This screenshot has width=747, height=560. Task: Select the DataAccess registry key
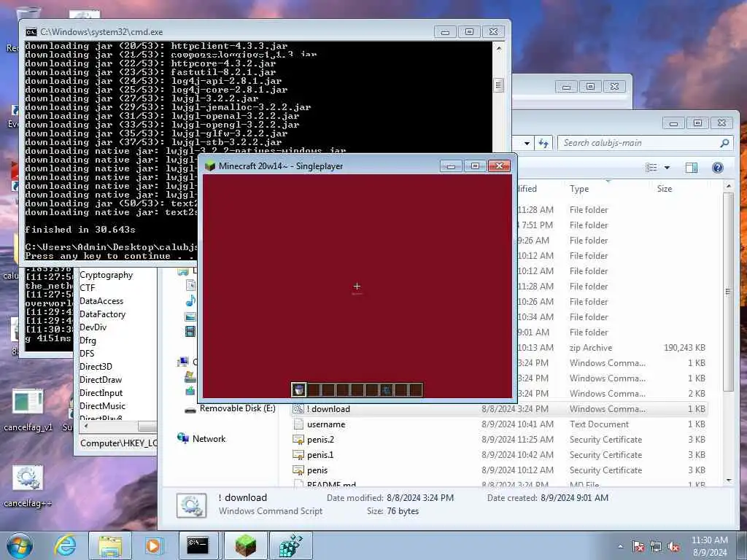click(101, 301)
